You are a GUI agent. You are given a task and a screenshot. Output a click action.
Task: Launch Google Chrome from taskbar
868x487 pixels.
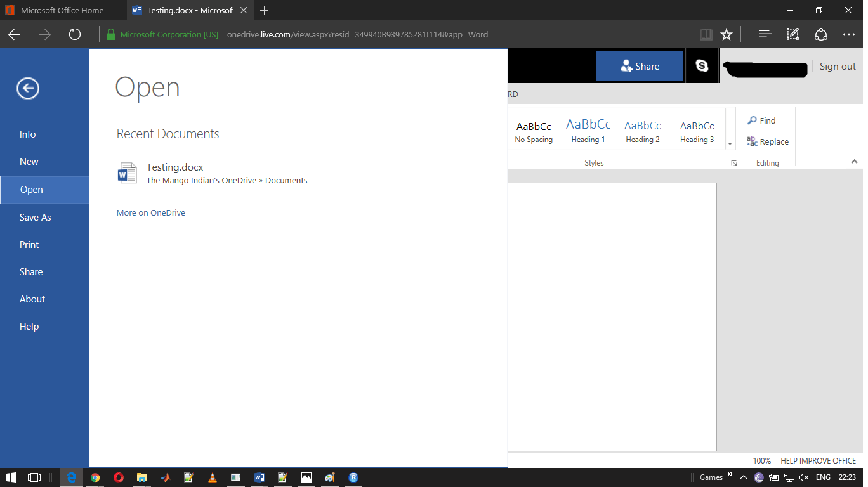[95, 477]
